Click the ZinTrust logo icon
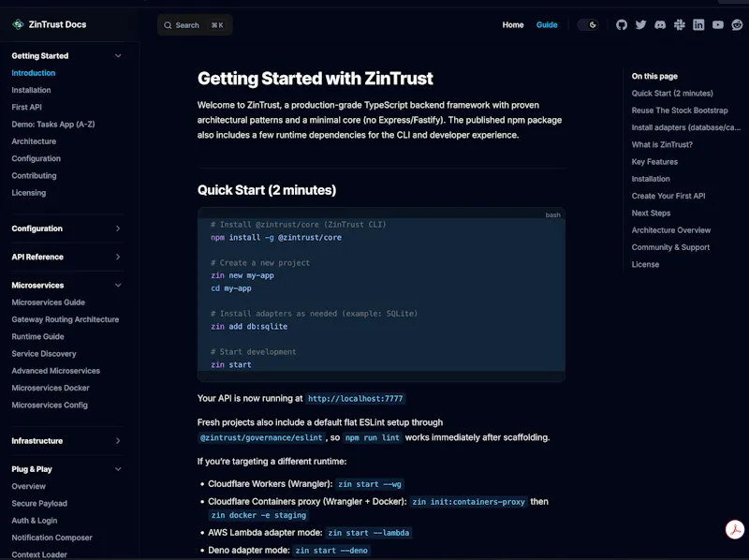749x560 pixels. point(18,24)
